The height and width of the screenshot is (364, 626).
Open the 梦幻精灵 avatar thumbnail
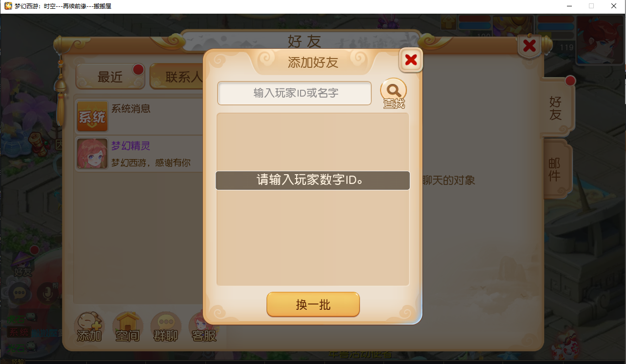click(x=92, y=153)
